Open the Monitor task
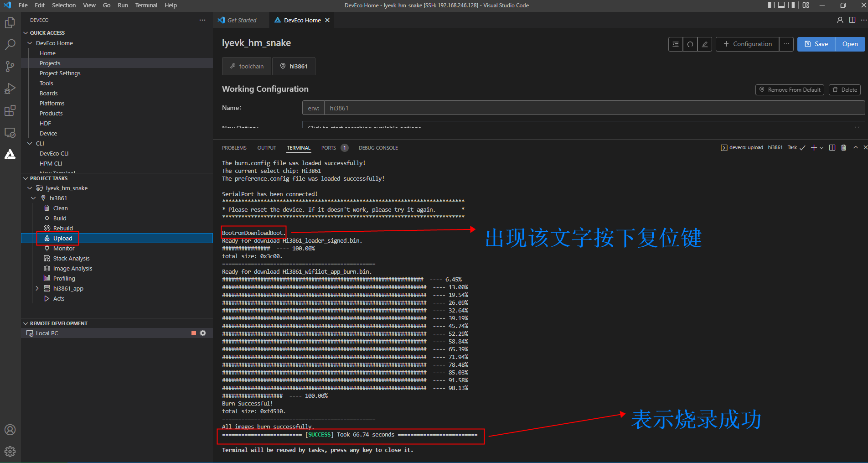The image size is (868, 463). [64, 248]
